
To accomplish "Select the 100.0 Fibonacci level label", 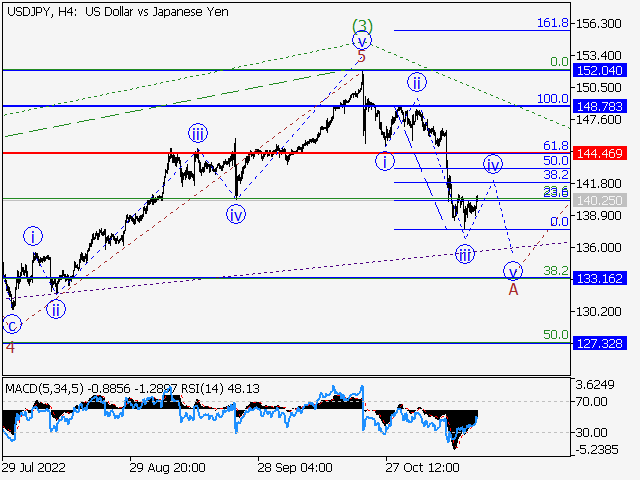I will click(x=553, y=98).
